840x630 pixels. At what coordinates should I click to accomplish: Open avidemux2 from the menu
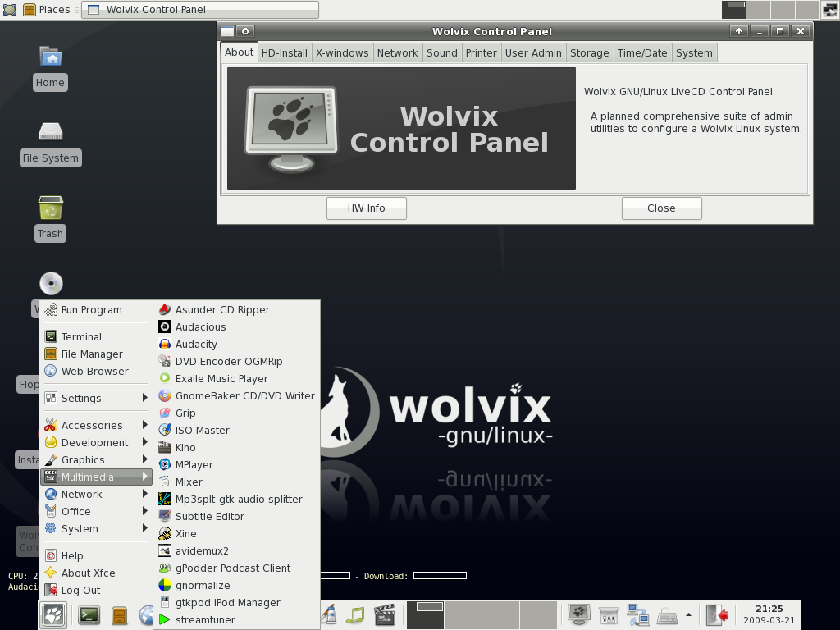coord(236,550)
